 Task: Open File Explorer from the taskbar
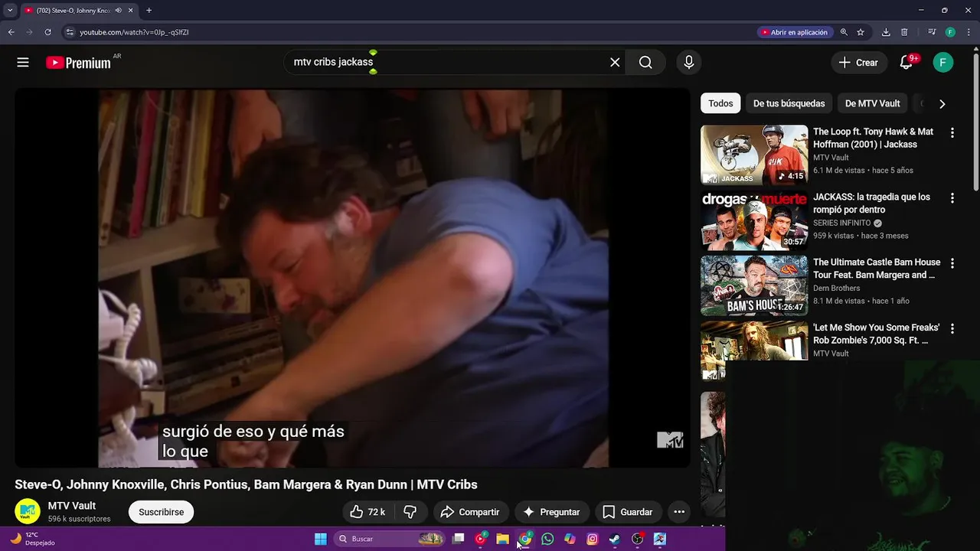(x=502, y=539)
